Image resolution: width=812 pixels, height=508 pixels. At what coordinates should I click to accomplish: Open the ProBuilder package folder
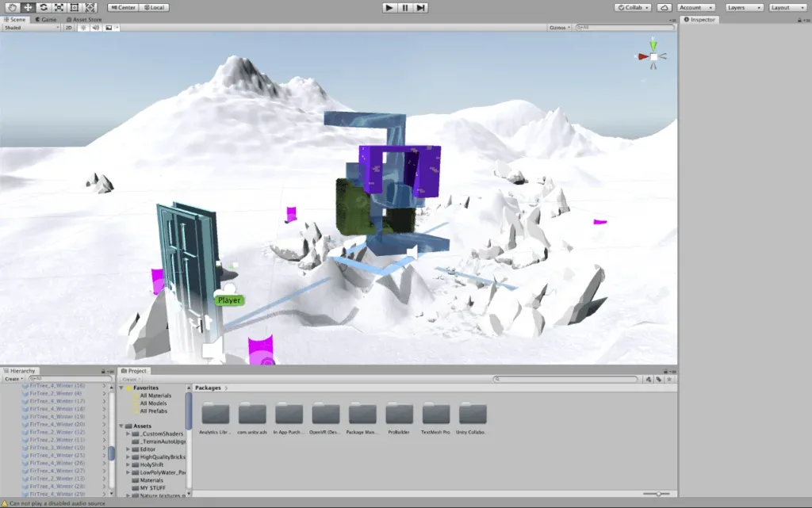(399, 418)
